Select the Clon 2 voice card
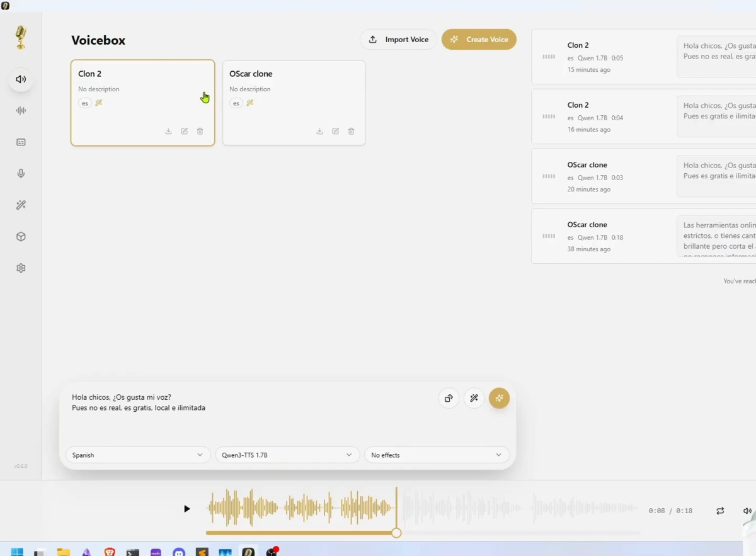Image resolution: width=756 pixels, height=556 pixels. click(143, 103)
